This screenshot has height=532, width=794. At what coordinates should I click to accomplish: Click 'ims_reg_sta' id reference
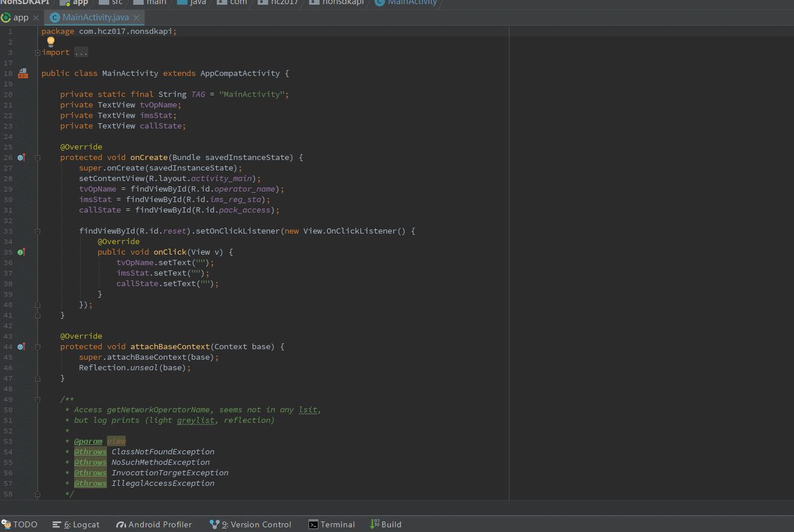[x=235, y=200]
